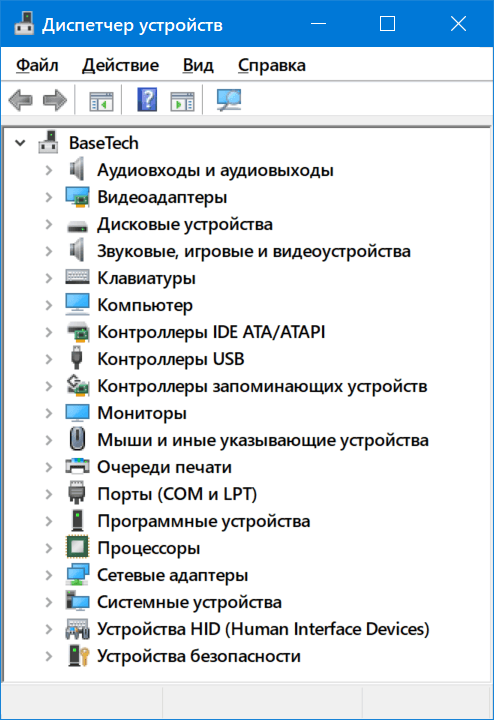Click the key icon beside Устройства безопасности
This screenshot has width=494, height=720.
click(78, 655)
